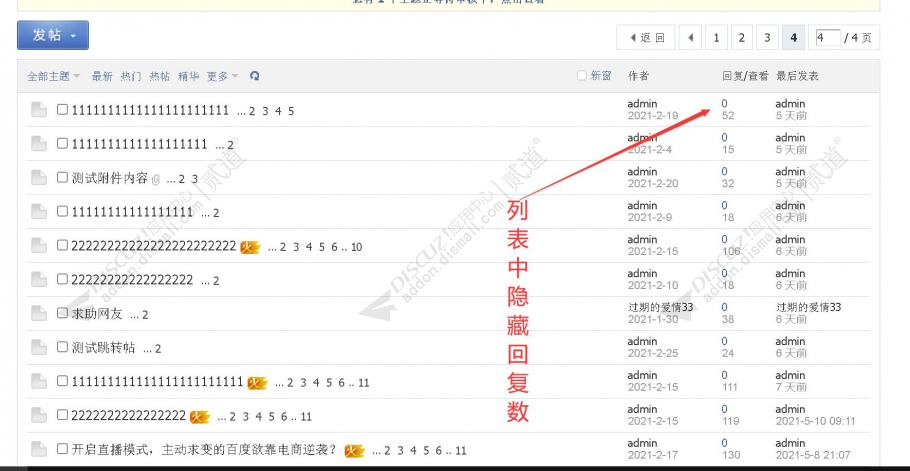Open page 3 of the 测试附件内容 thread

click(x=195, y=179)
